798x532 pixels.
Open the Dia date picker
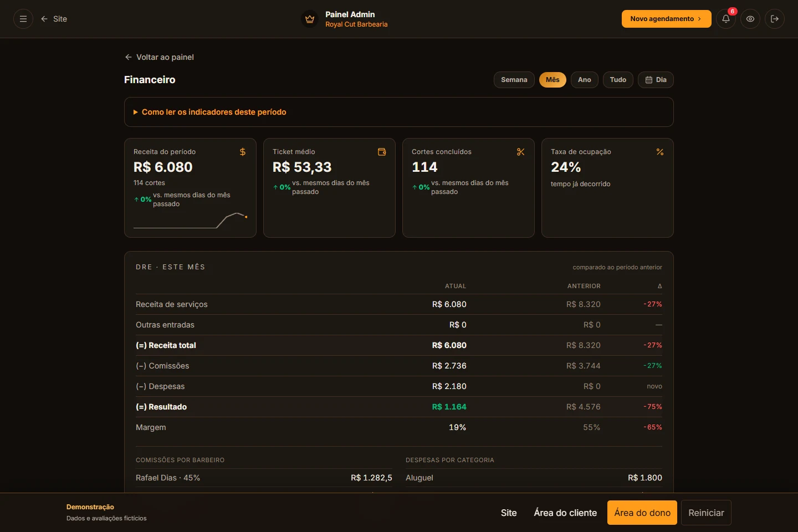tap(656, 80)
